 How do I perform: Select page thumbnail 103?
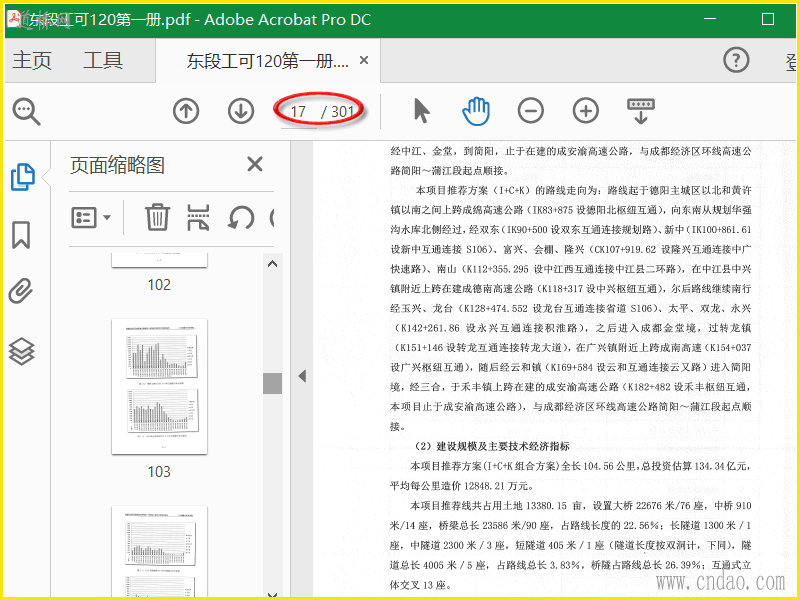159,387
